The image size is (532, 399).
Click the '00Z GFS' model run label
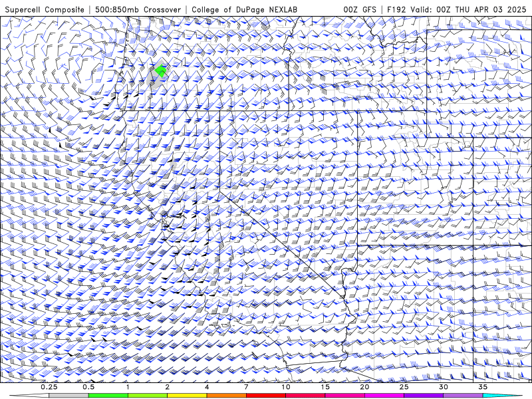click(x=360, y=9)
